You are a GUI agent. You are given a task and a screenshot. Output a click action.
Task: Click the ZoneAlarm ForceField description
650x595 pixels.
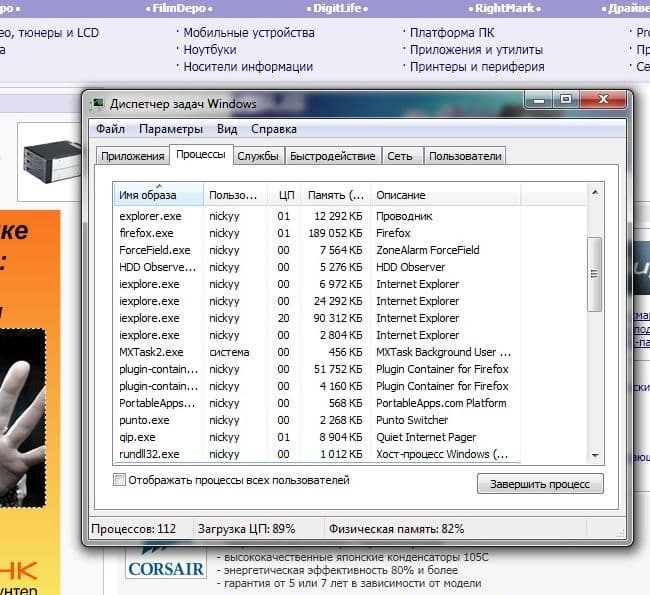pos(427,250)
